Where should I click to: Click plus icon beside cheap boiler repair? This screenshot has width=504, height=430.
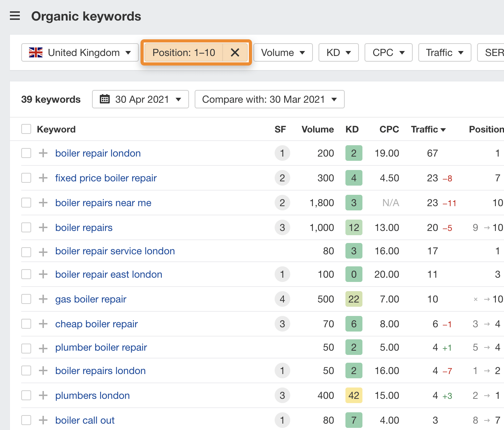[43, 324]
